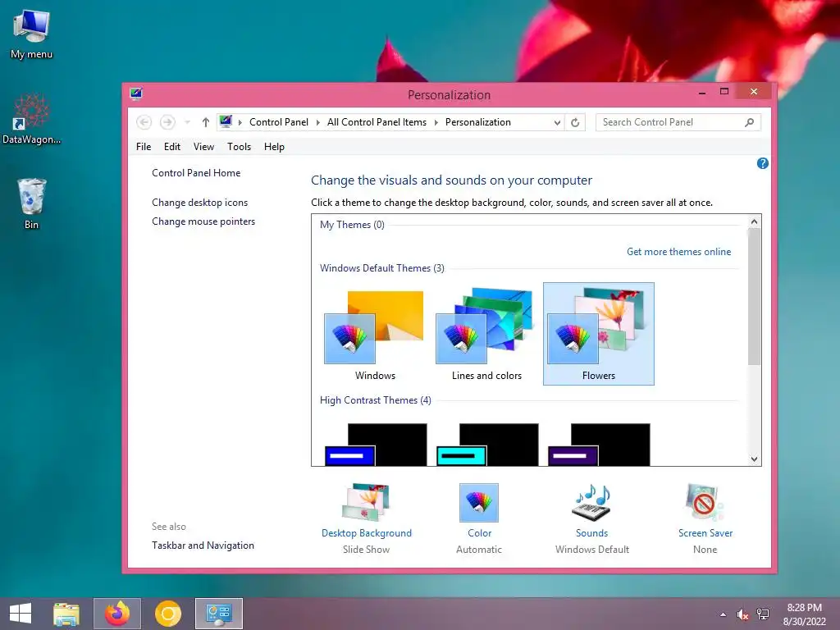Click the Windows Default Themes (3) heading
This screenshot has width=840, height=630.
click(x=382, y=268)
